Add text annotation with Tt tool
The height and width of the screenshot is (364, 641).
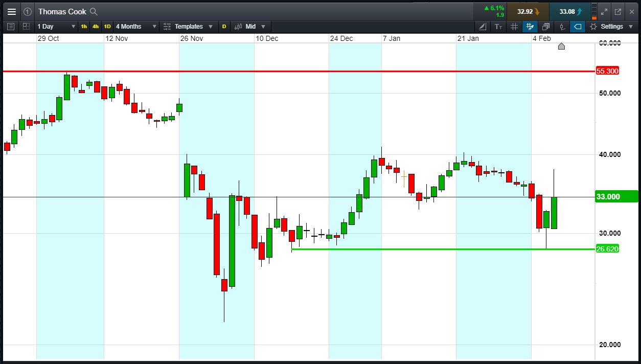(498, 27)
